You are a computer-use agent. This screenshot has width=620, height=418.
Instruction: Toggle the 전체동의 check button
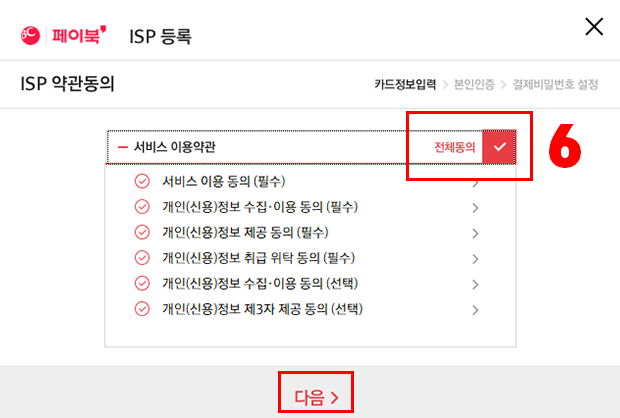(499, 147)
